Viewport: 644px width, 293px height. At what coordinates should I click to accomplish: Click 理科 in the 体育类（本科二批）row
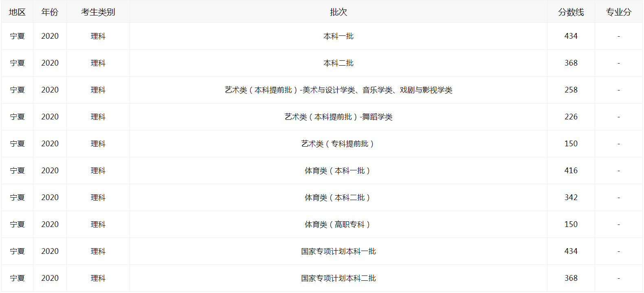(x=98, y=198)
